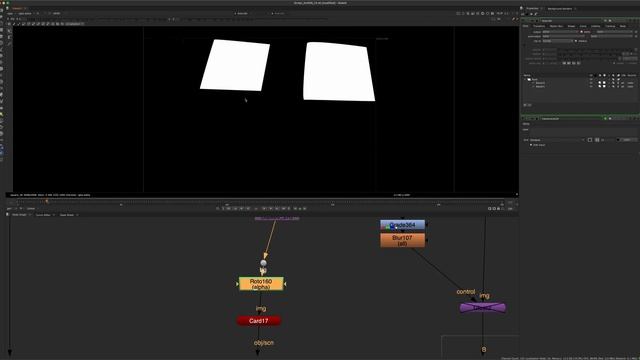Open viewer rgba.alpha channel dropdown
Viewport: 640px width, 360px height.
click(x=26, y=13)
